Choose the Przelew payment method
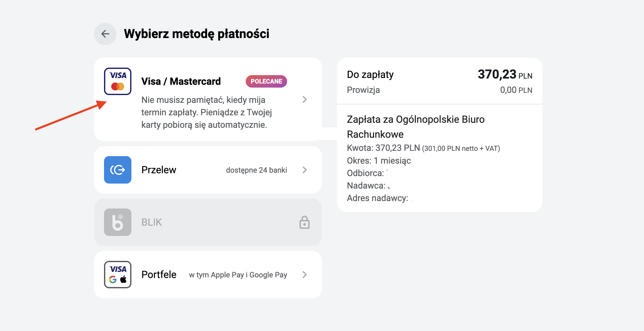 pyautogui.click(x=159, y=170)
